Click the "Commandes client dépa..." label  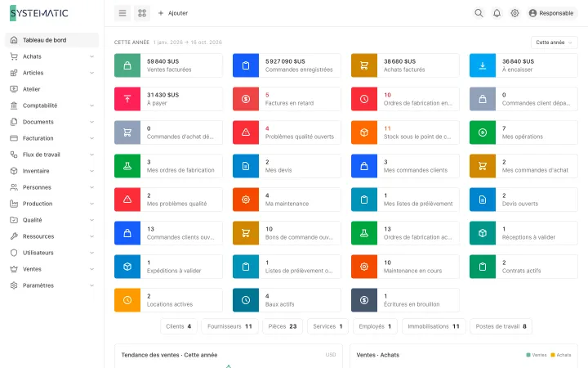click(x=536, y=103)
